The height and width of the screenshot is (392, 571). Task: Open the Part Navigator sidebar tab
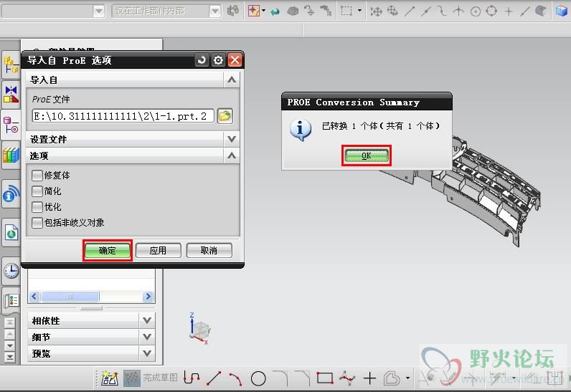click(11, 125)
